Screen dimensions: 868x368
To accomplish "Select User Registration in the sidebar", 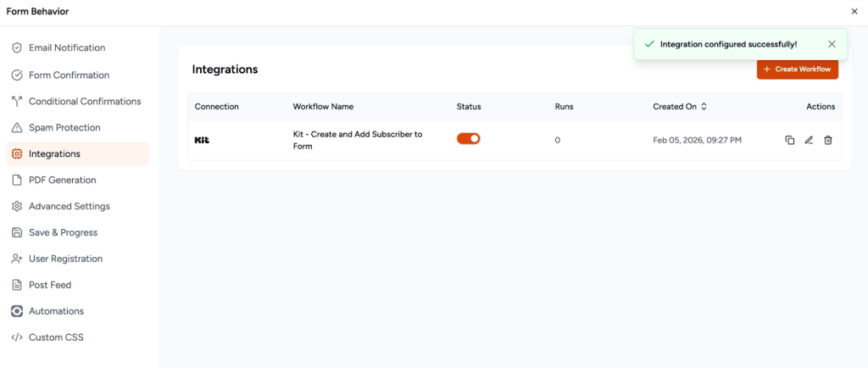I will click(65, 259).
